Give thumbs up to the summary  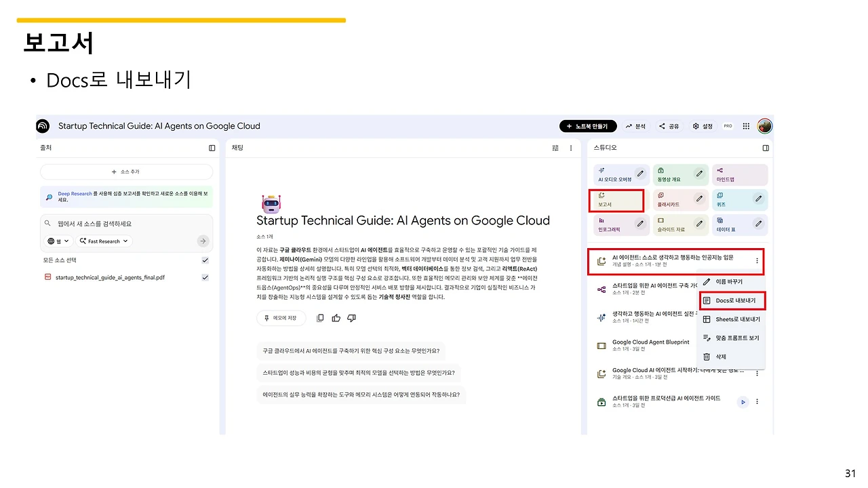point(336,318)
